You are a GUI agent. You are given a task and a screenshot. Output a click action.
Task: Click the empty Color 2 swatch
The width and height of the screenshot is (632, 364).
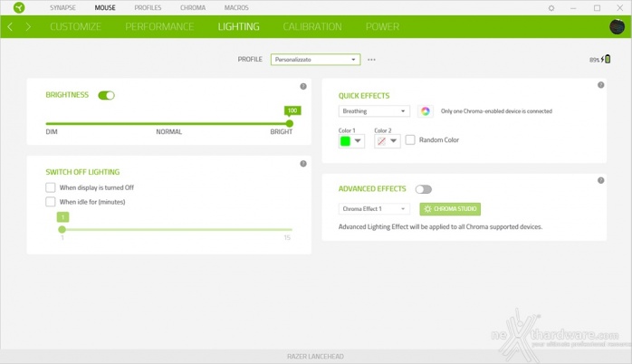381,141
